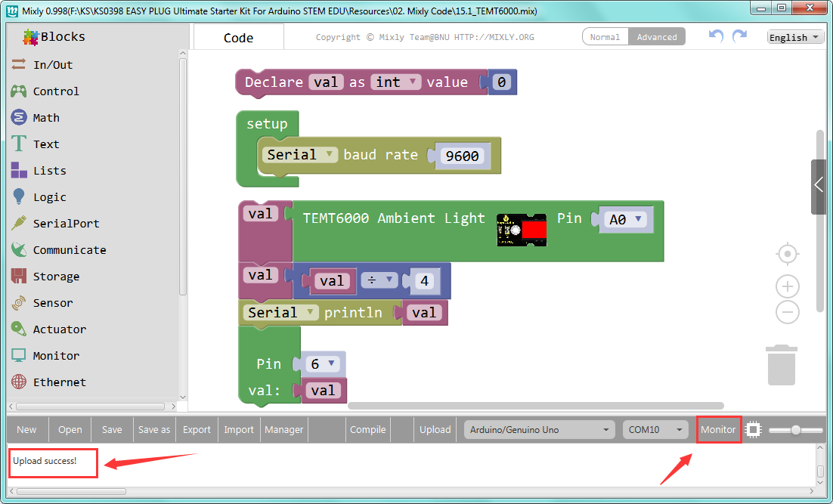Open the int type dropdown

(x=396, y=82)
